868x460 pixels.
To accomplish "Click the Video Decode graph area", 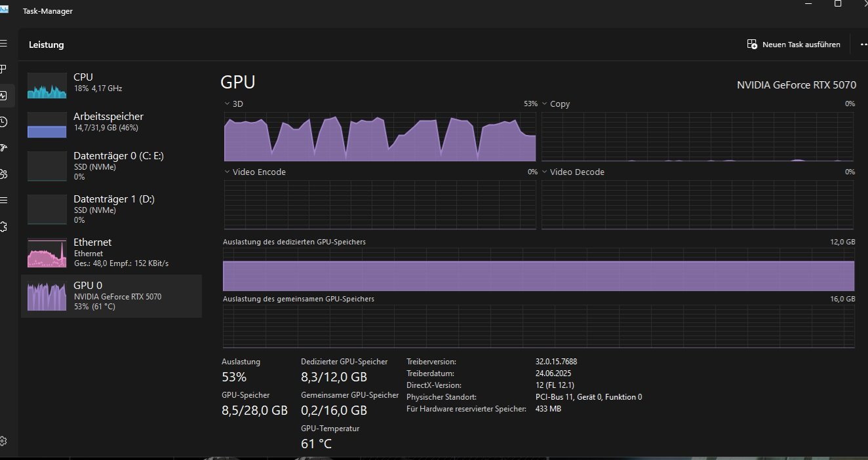I will pyautogui.click(x=698, y=204).
